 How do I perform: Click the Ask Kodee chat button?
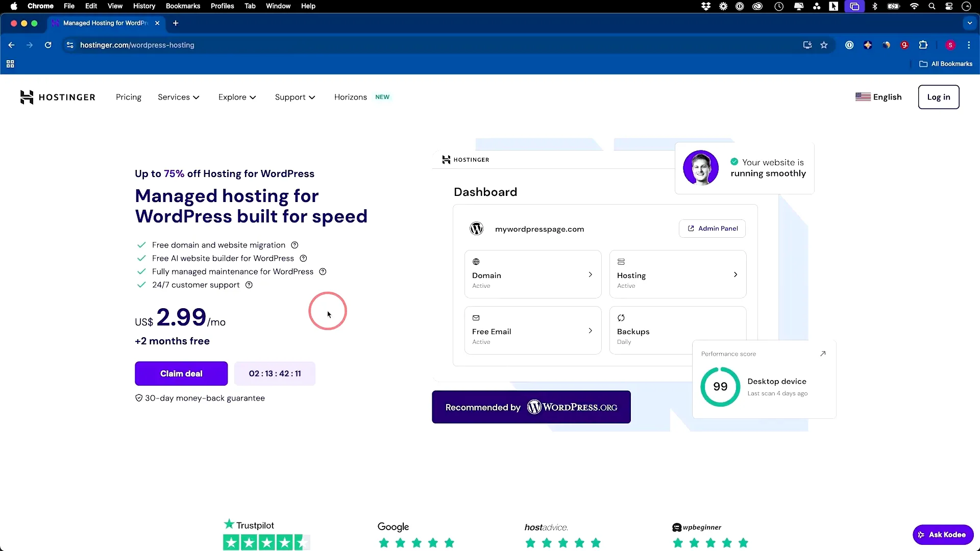click(943, 535)
